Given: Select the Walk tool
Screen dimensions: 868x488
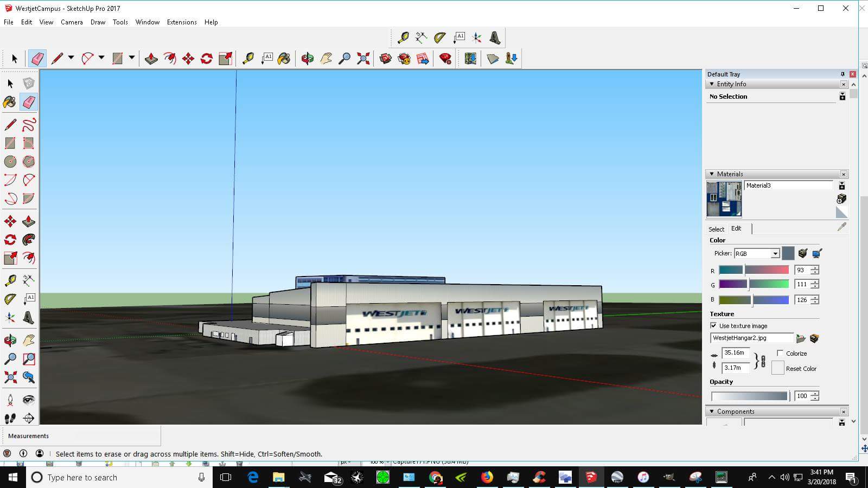Looking at the screenshot, I should coord(10,418).
